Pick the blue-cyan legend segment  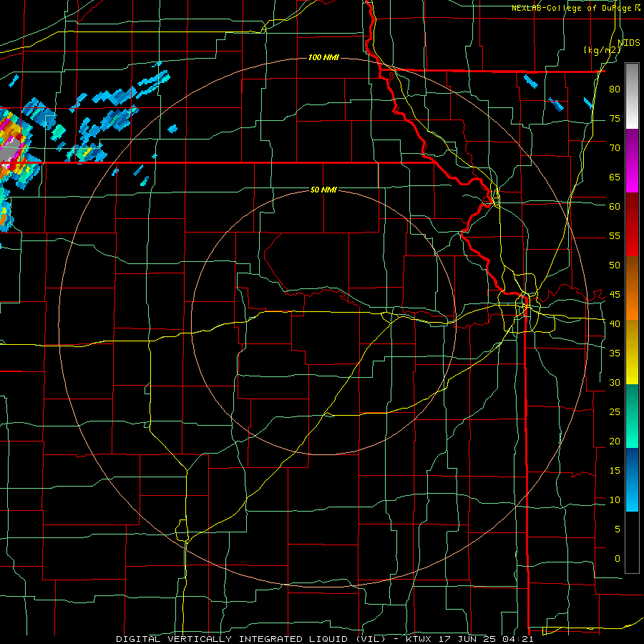[632, 479]
